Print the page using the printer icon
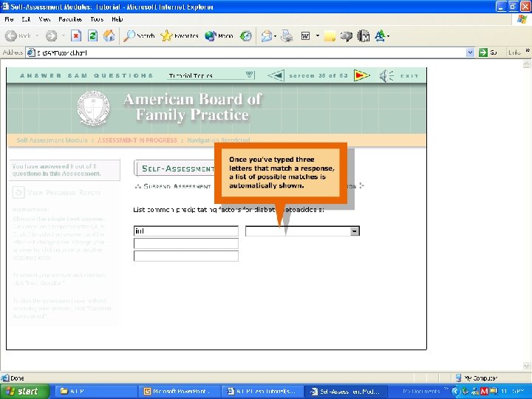This screenshot has height=399, width=532. tap(287, 35)
